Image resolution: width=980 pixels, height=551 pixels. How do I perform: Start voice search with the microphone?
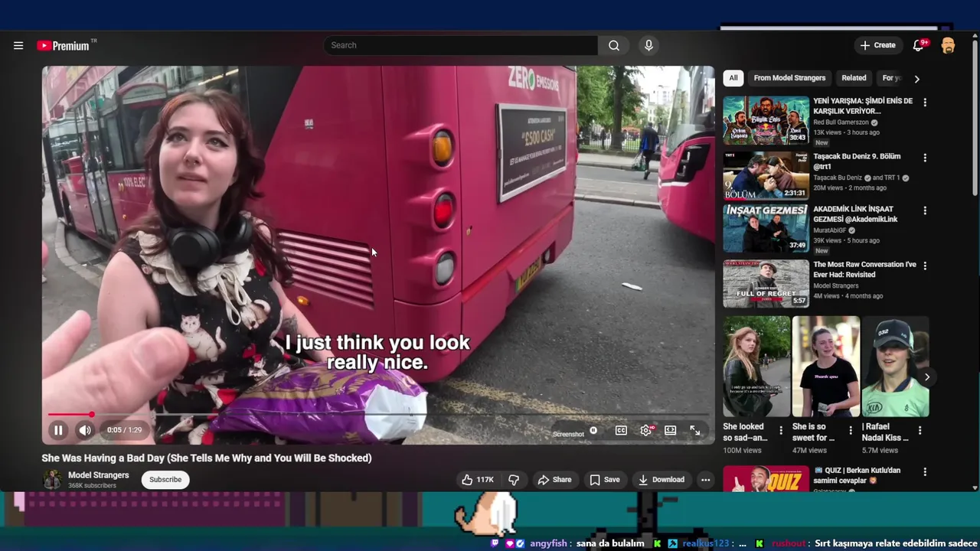coord(648,45)
